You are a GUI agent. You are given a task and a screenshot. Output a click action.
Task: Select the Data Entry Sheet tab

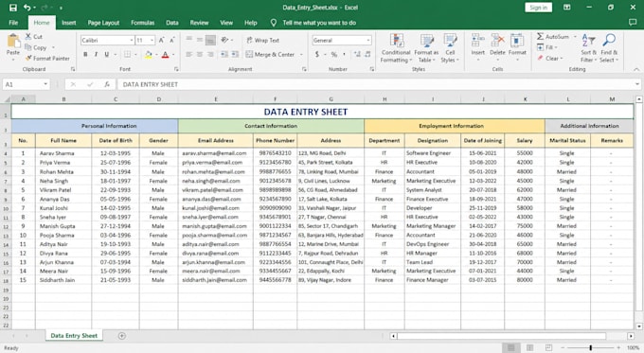pyautogui.click(x=74, y=336)
